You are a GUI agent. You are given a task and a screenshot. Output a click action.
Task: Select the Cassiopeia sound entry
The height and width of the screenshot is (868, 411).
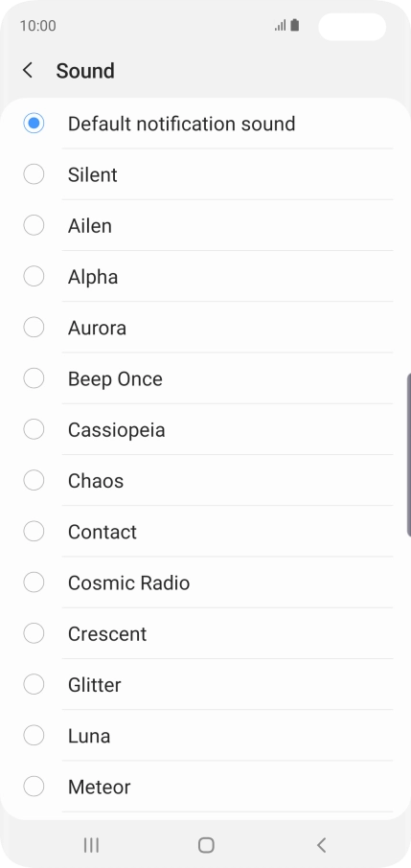205,429
